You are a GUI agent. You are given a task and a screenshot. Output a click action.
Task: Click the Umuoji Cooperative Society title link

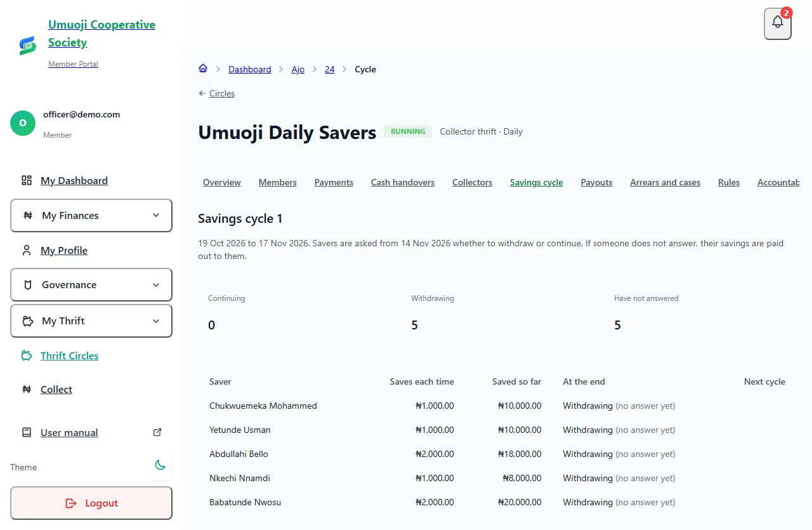101,34
